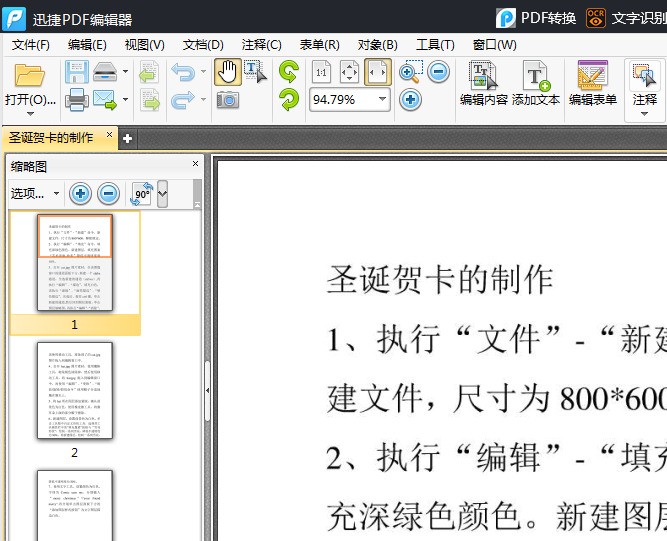Enlarge thumbnails with the blue plus button
This screenshot has width=667, height=541.
(80, 194)
